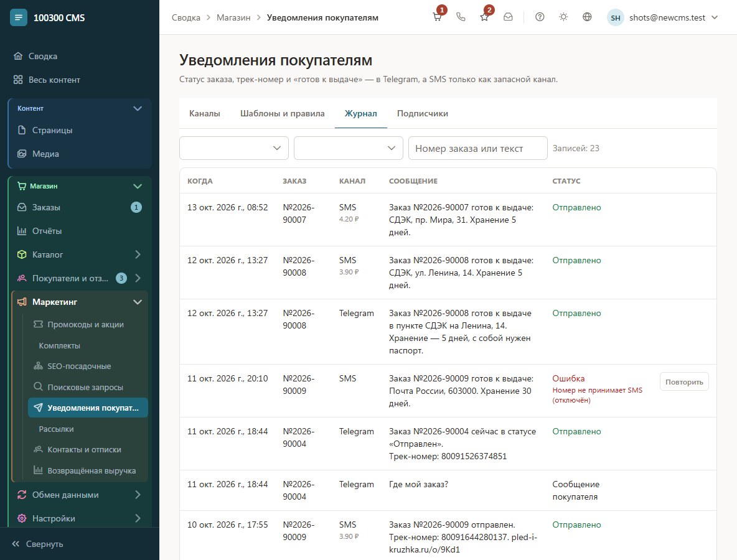Click the Страницы page icon
The image size is (737, 560).
(x=22, y=129)
